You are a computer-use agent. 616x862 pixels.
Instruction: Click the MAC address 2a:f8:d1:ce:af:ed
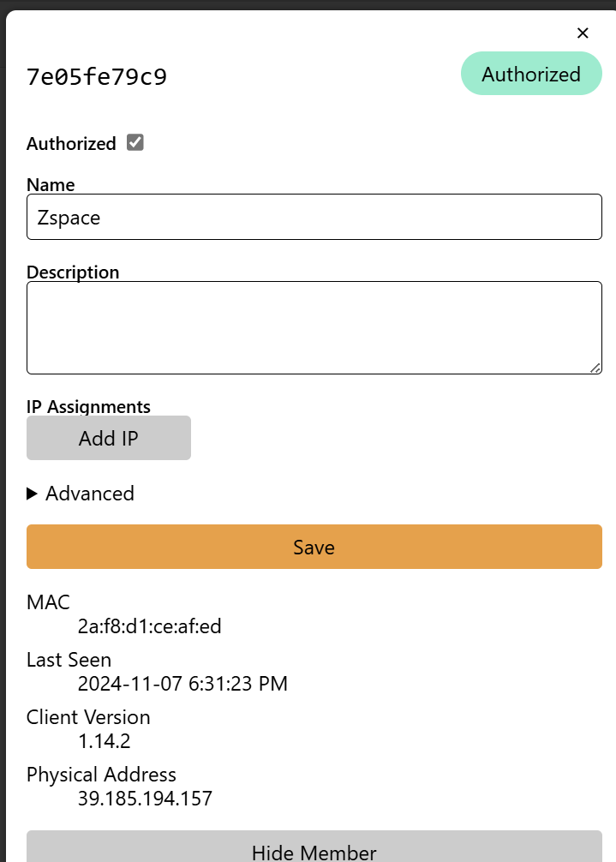pyautogui.click(x=149, y=626)
